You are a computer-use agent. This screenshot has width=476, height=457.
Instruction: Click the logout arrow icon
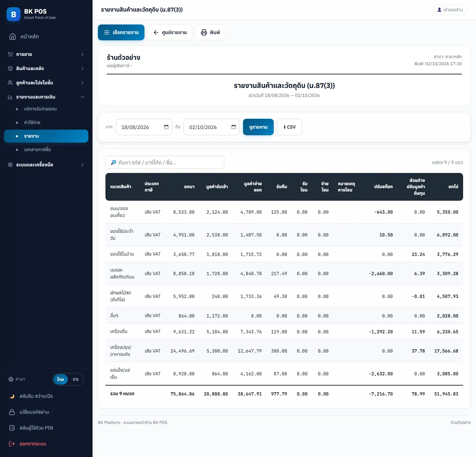pos(12,444)
